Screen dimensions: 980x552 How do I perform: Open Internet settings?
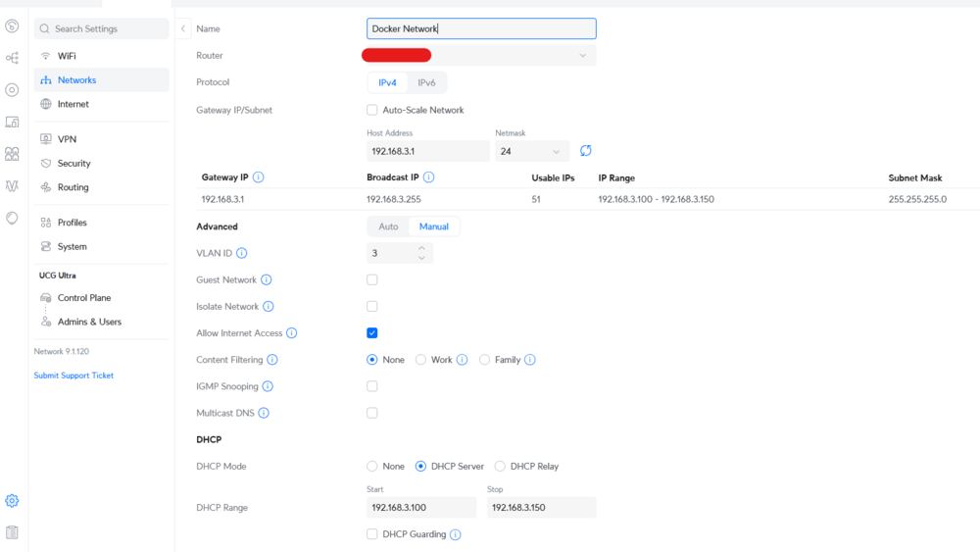point(101,104)
